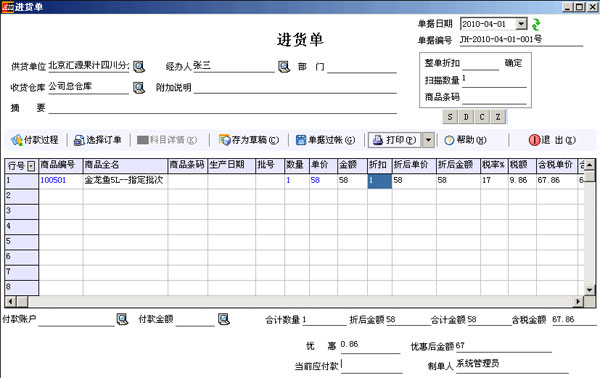Click the Z shortcut button

click(x=498, y=117)
